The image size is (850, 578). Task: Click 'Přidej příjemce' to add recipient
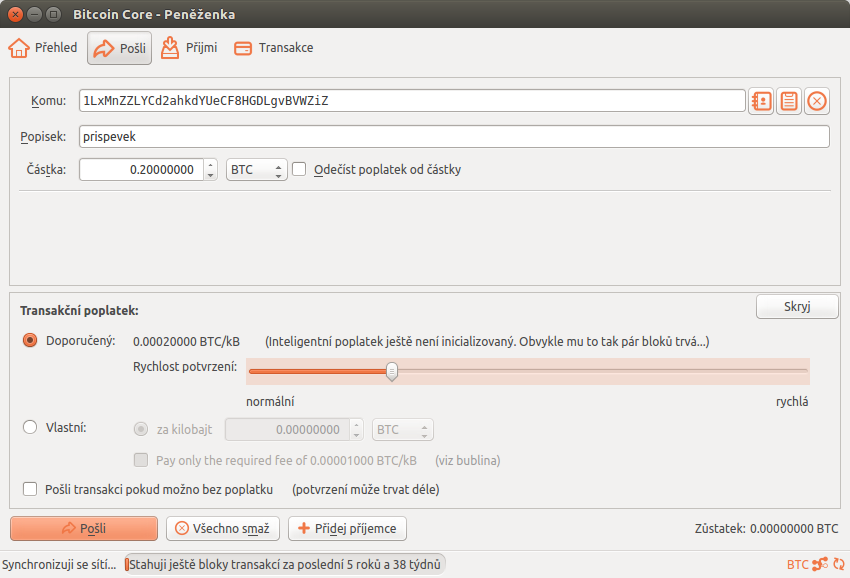[x=347, y=528]
